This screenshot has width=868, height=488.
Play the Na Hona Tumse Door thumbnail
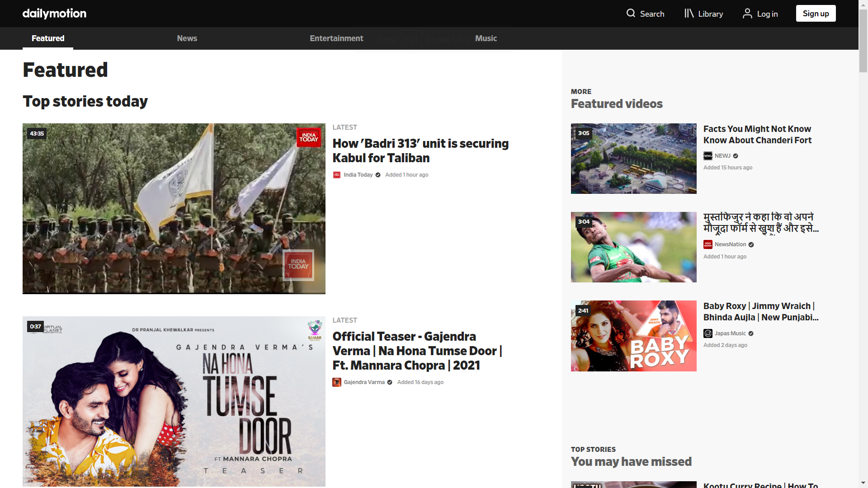[x=174, y=401]
